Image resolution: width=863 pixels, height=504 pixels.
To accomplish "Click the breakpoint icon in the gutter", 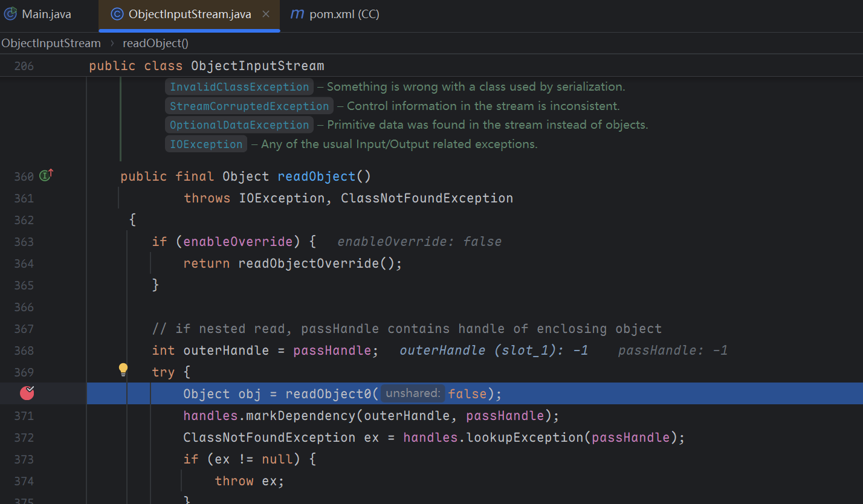I will coord(27,393).
